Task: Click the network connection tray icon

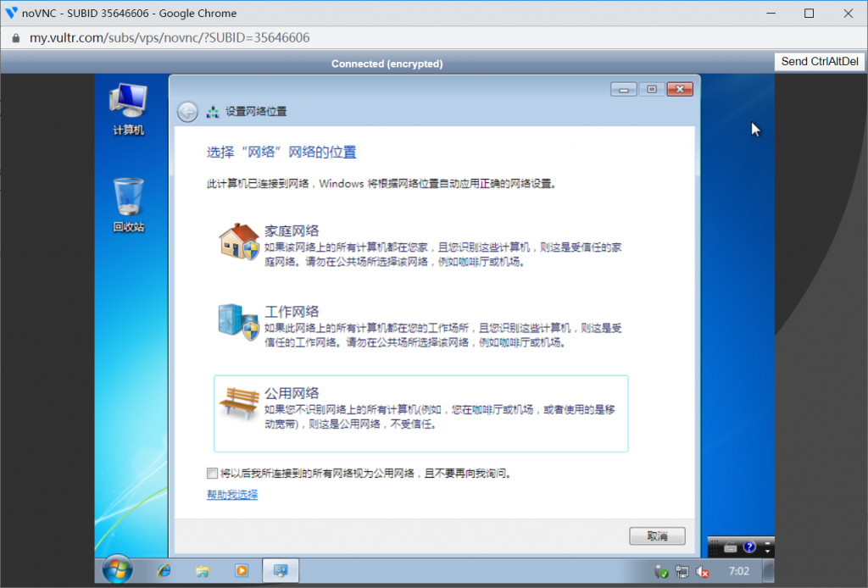Action: coord(682,572)
